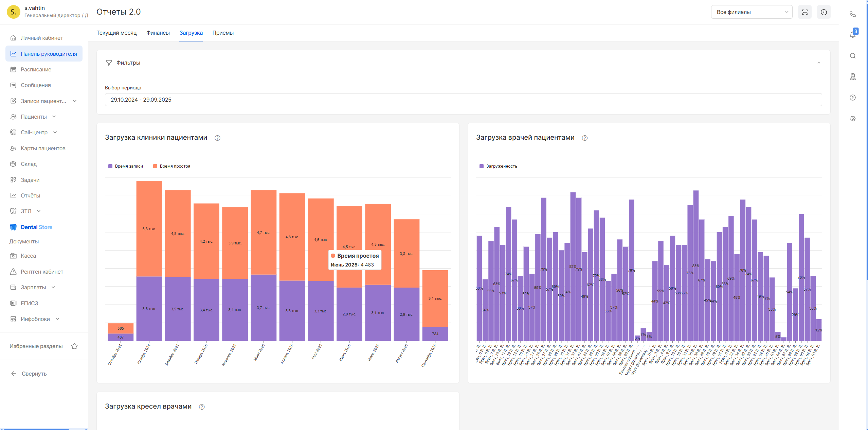Switch to the Приемы tab
The image size is (868, 430).
[223, 33]
